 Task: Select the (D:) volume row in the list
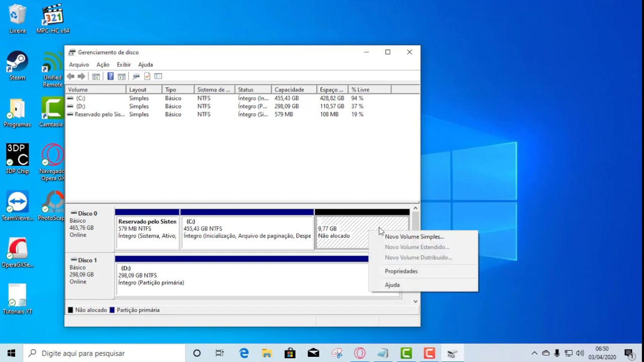click(x=242, y=106)
